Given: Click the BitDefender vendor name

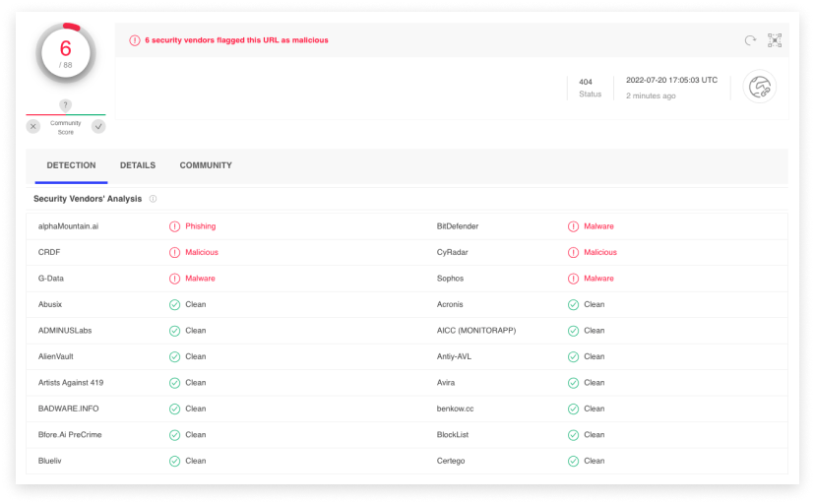Looking at the screenshot, I should coord(458,226).
